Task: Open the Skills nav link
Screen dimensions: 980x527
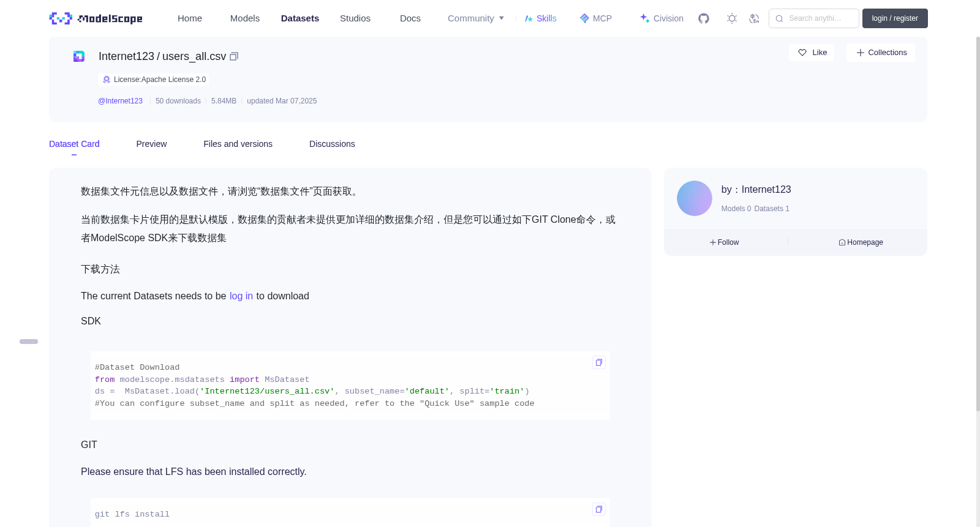Action: tap(540, 18)
